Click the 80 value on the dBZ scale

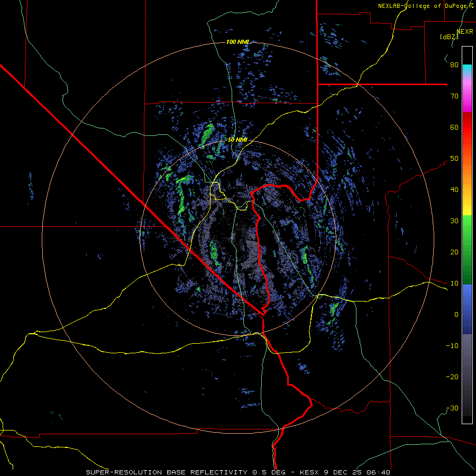point(454,65)
